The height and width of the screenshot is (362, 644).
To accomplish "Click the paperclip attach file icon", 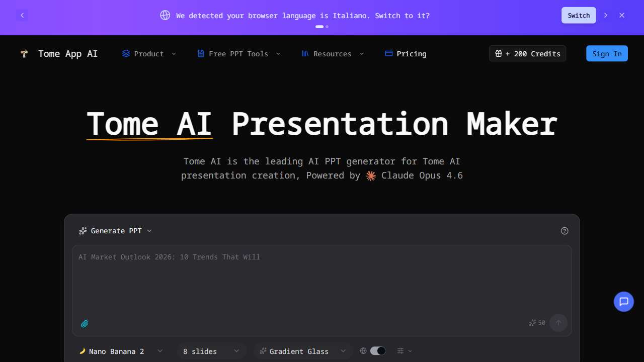I will (x=85, y=324).
